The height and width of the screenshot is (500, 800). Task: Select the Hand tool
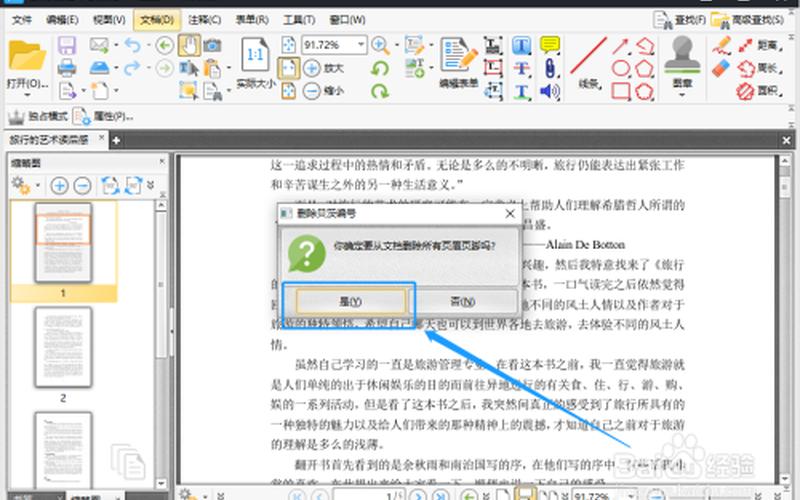(x=189, y=45)
